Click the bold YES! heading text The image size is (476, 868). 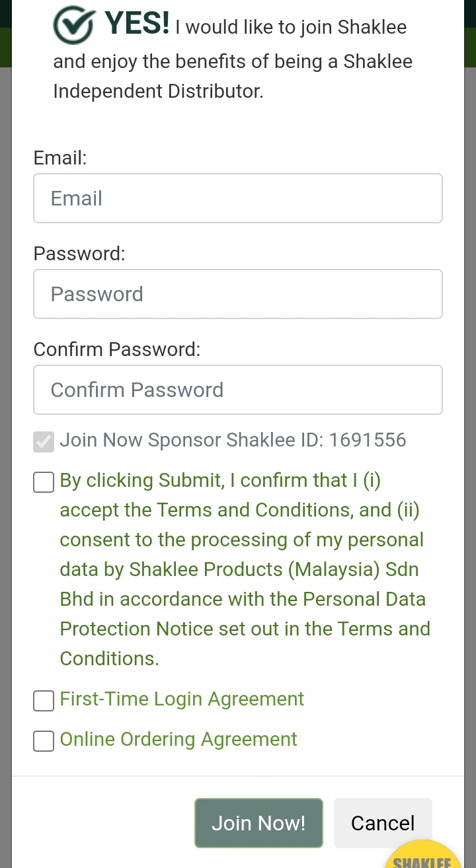click(x=137, y=23)
